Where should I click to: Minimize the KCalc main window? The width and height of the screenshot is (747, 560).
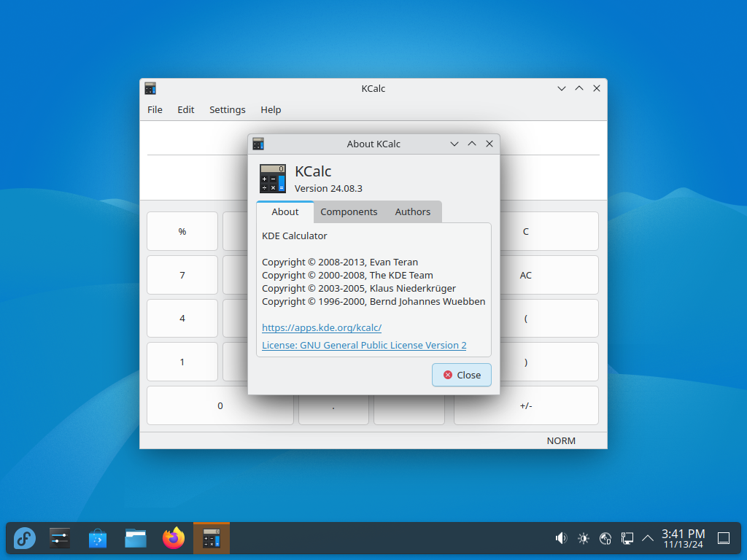click(562, 88)
